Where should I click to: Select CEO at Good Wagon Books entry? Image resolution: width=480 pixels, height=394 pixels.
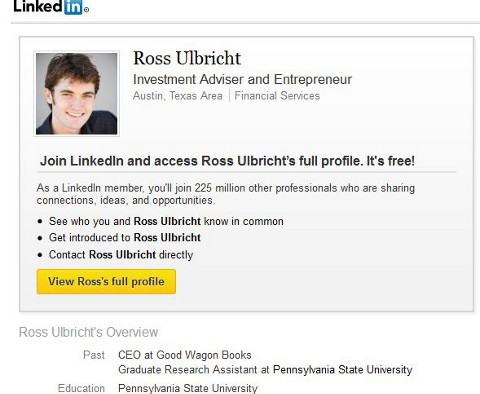(x=185, y=355)
